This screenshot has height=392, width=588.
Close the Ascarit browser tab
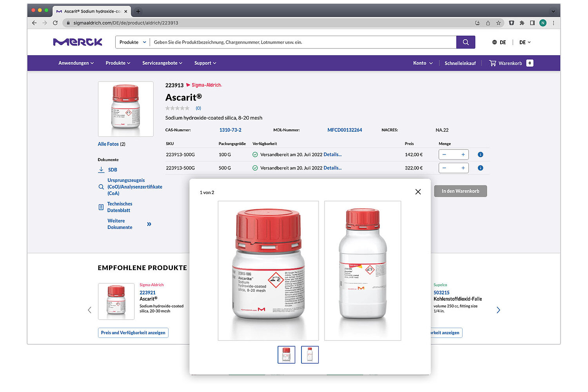click(126, 11)
